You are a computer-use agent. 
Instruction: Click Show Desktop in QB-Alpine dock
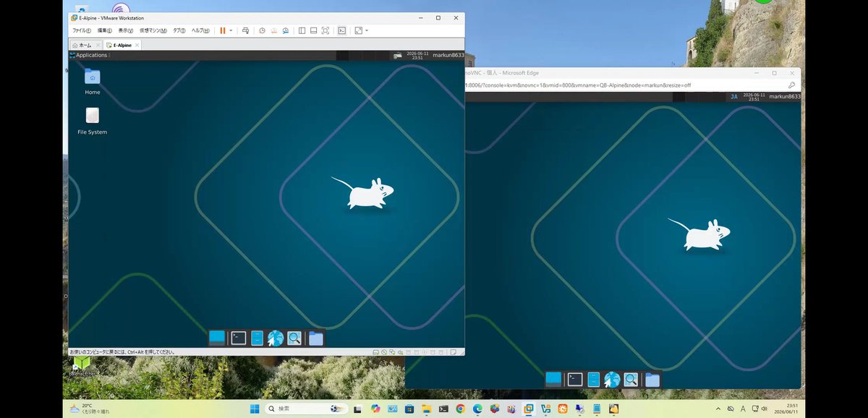pyautogui.click(x=553, y=379)
